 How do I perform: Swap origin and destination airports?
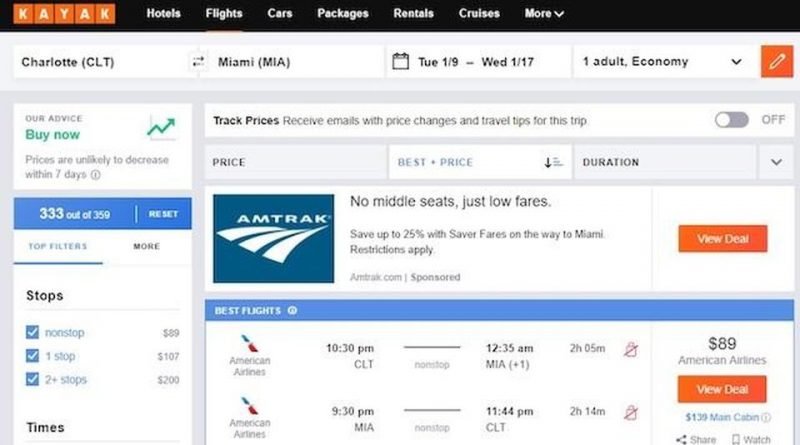tap(198, 62)
